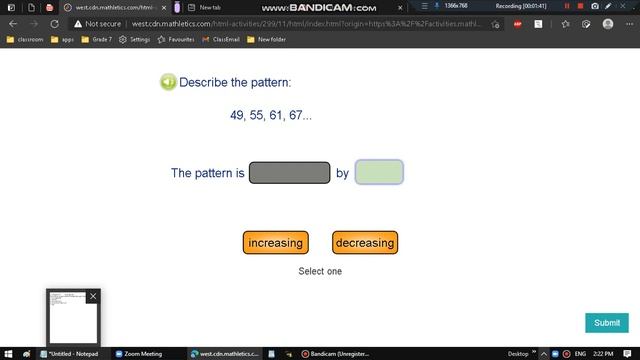The width and height of the screenshot is (640, 360).
Task: Open the apps bookmarks folder
Action: click(62, 40)
